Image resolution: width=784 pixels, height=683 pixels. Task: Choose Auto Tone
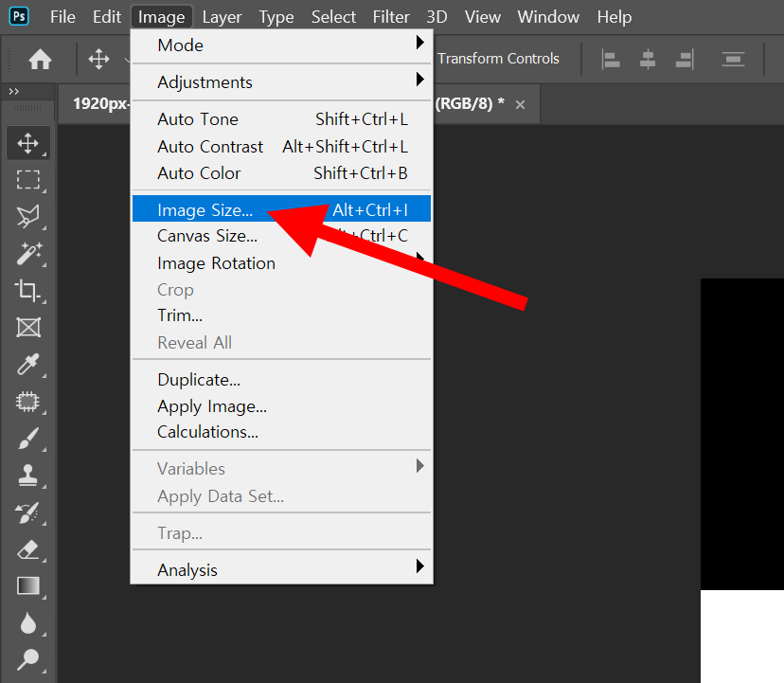coord(281,119)
